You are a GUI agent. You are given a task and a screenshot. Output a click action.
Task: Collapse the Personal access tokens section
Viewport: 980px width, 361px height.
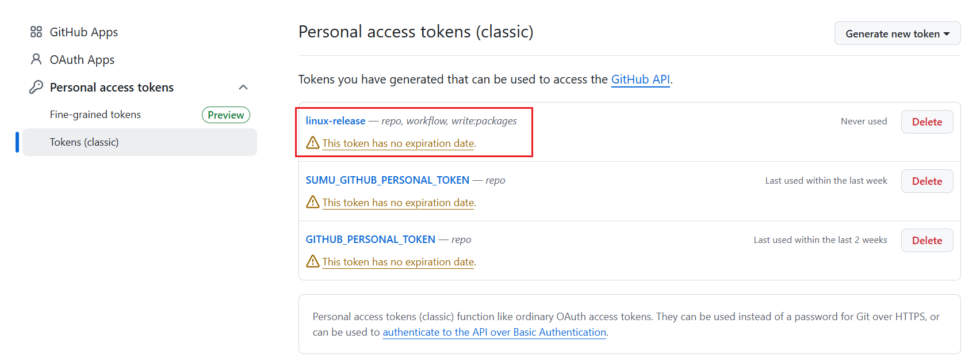coord(243,88)
